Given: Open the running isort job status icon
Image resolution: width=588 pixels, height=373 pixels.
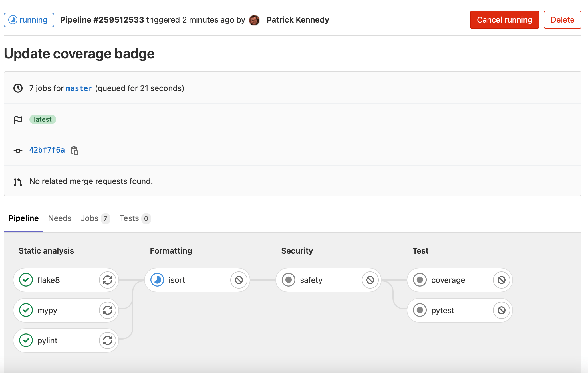Looking at the screenshot, I should click(x=157, y=280).
